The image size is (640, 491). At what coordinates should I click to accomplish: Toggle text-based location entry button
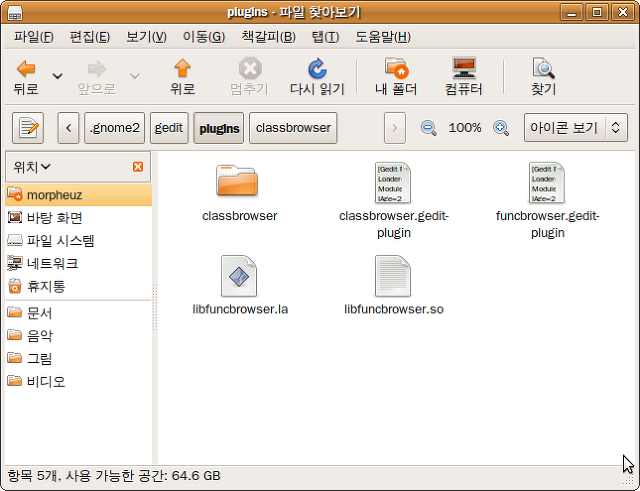[28, 128]
